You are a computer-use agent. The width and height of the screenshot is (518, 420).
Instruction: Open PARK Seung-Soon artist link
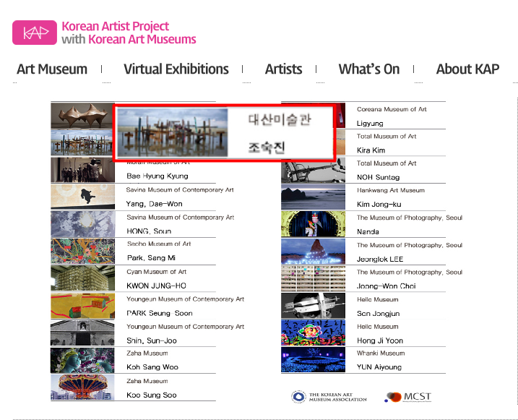pos(159,313)
